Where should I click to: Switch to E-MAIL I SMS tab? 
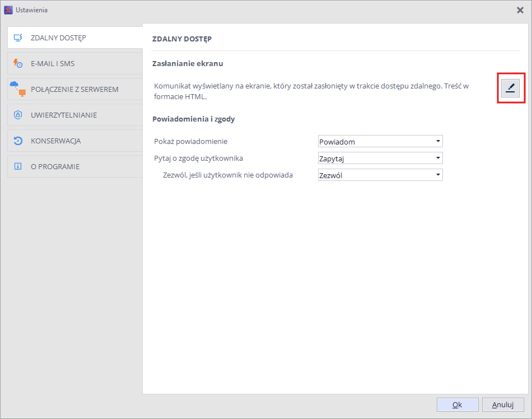(x=75, y=63)
